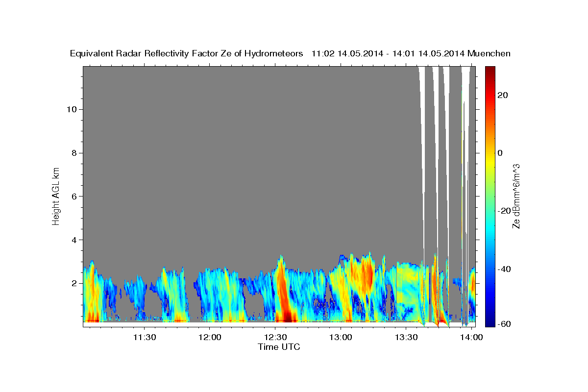Click the height axis tick label '2'
The width and height of the screenshot is (588, 392).
(73, 284)
